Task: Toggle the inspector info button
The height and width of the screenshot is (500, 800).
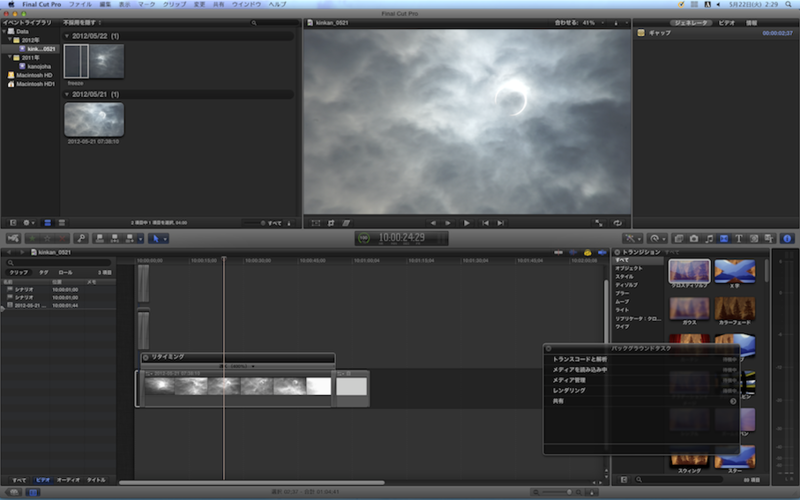Action: click(x=787, y=238)
